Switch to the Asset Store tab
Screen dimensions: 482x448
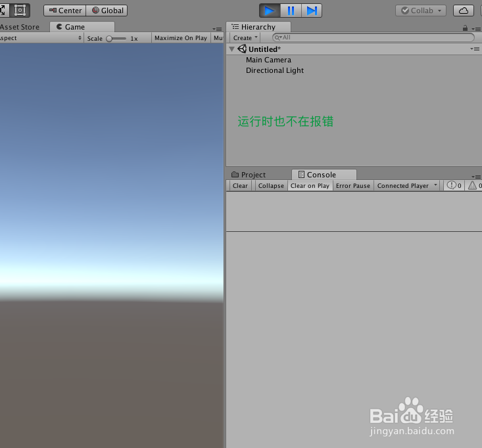point(20,27)
